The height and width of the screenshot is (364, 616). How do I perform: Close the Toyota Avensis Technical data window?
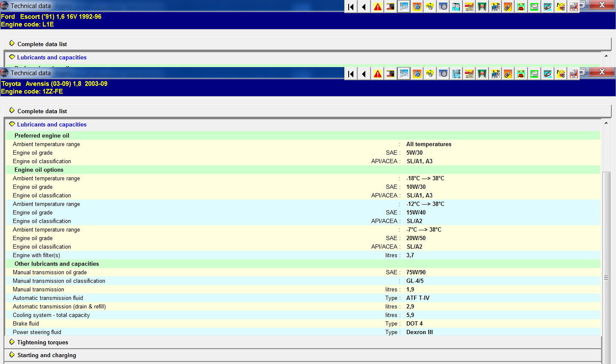click(x=601, y=72)
